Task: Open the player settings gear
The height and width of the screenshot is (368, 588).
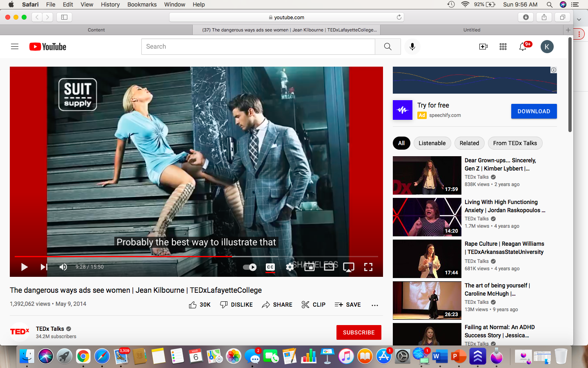Action: tap(290, 267)
